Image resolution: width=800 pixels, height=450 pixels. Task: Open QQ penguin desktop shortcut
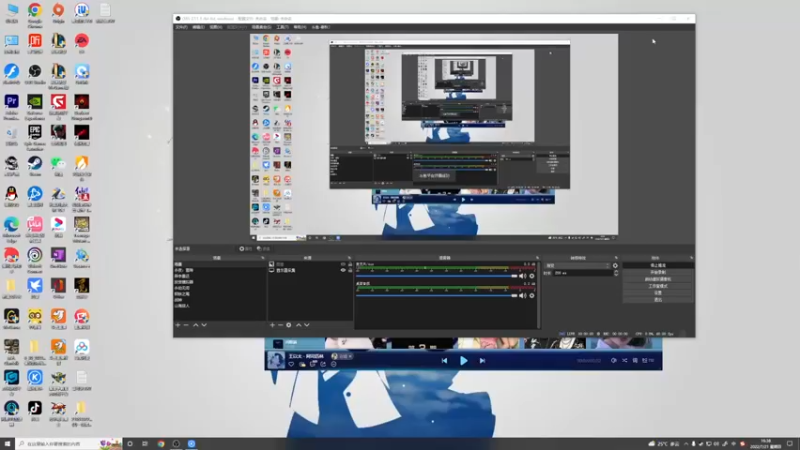[11, 197]
